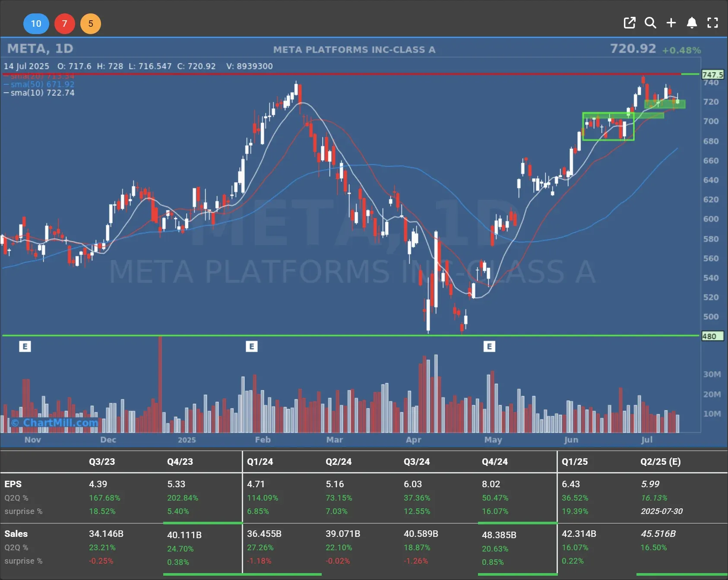728x580 pixels.
Task: Click the red rating badge 7
Action: coord(65,23)
